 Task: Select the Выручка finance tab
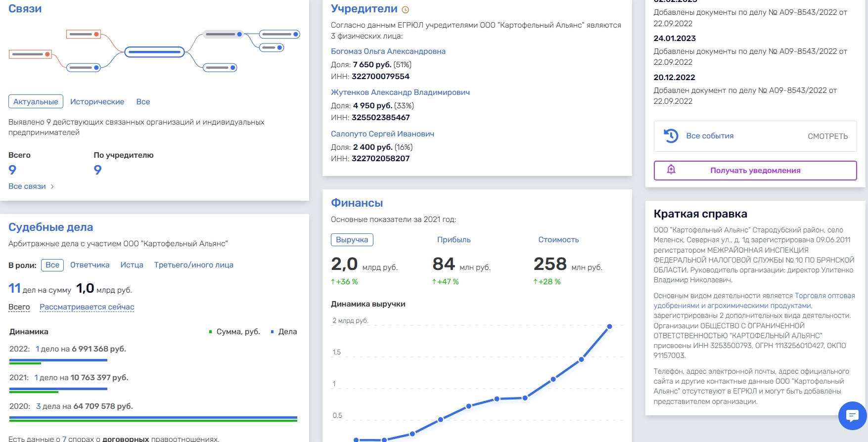tap(352, 239)
